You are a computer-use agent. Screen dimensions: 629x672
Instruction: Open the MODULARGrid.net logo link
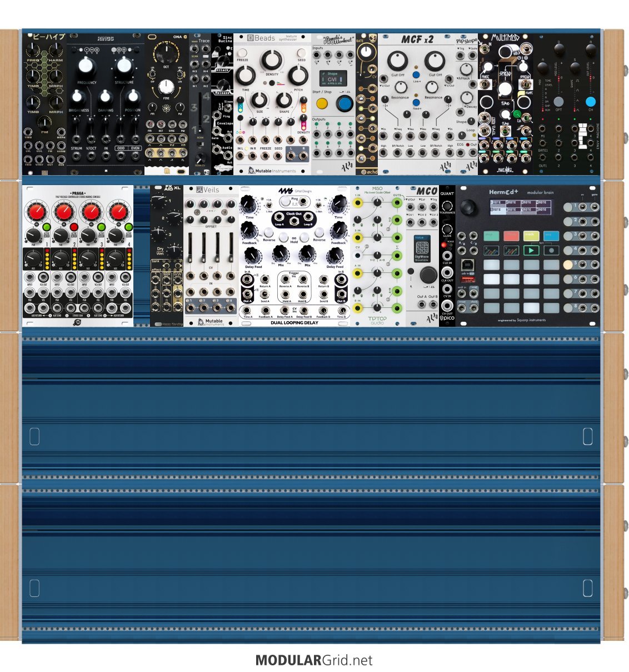[314, 660]
